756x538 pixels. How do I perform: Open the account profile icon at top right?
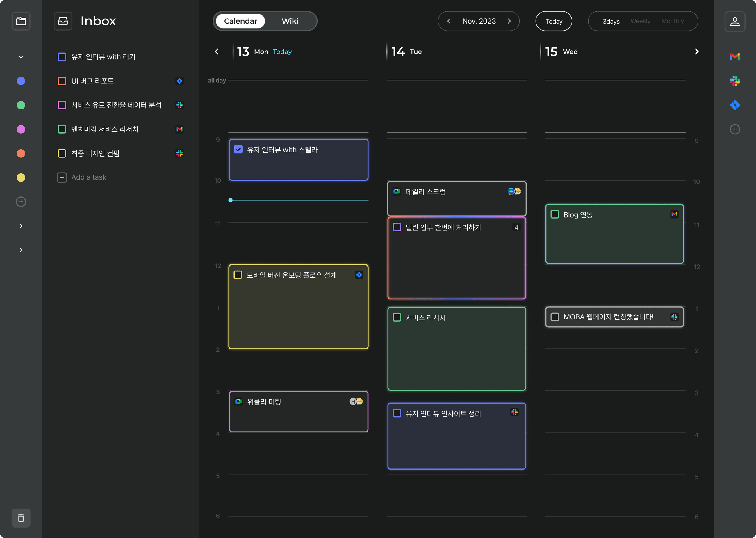point(735,21)
